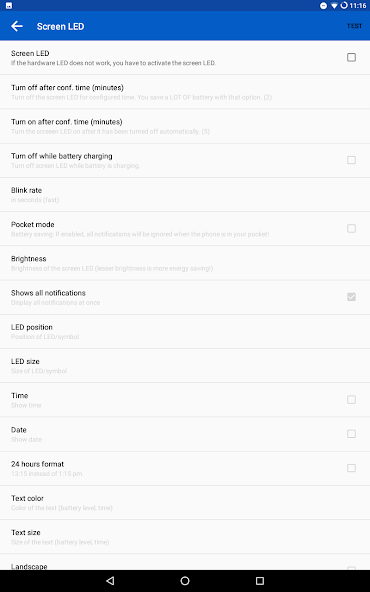Open LED size options
370x592 pixels.
tap(185, 366)
